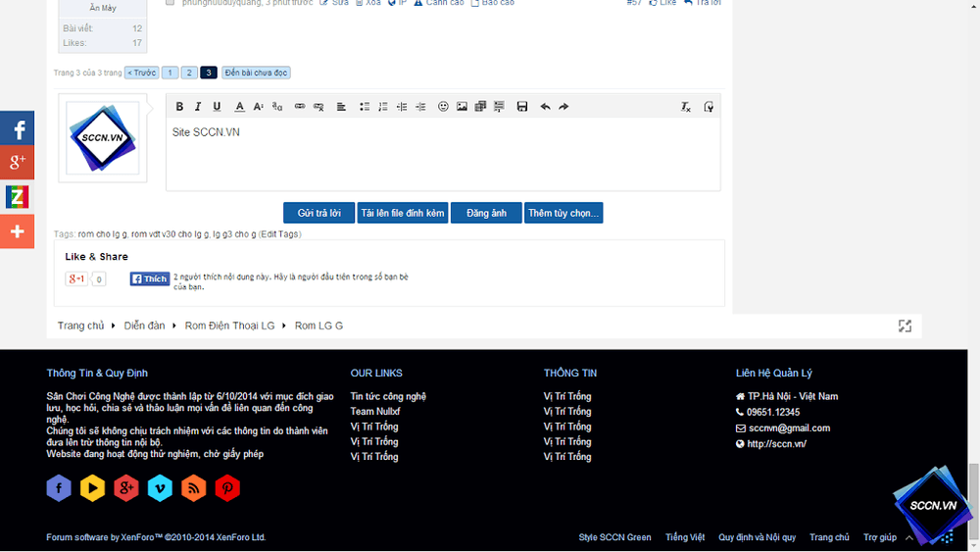Screen dimensions: 980x552
Task: Submit reply with Gửi trả lời button
Action: point(318,213)
